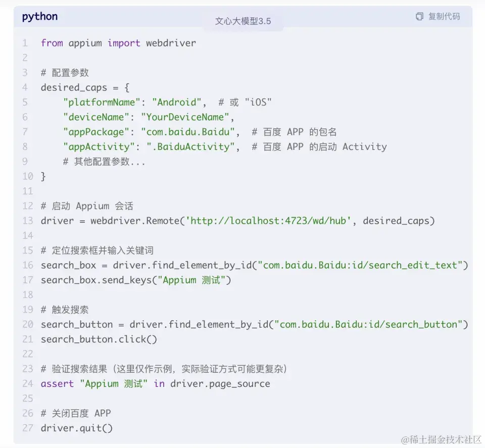485x448 pixels.
Task: Click the "com.baidu.Baidu" value on line 7
Action: click(188, 132)
